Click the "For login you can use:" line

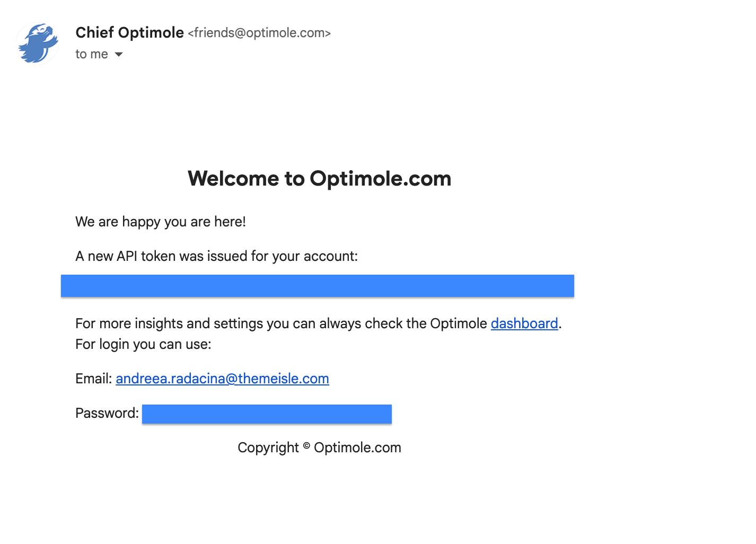[x=143, y=344]
